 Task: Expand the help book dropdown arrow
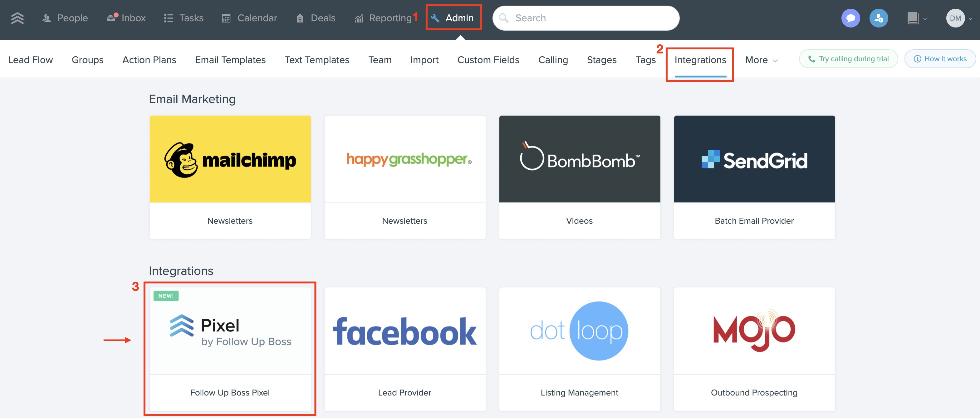925,19
